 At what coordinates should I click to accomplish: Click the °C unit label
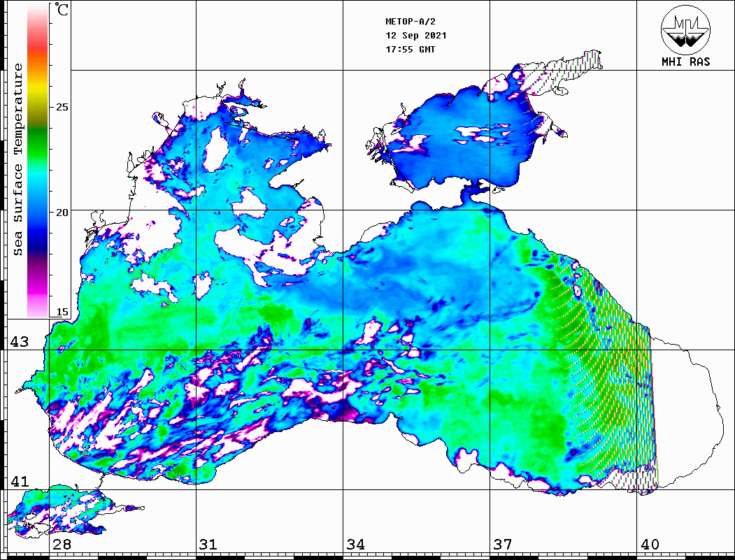(x=62, y=9)
